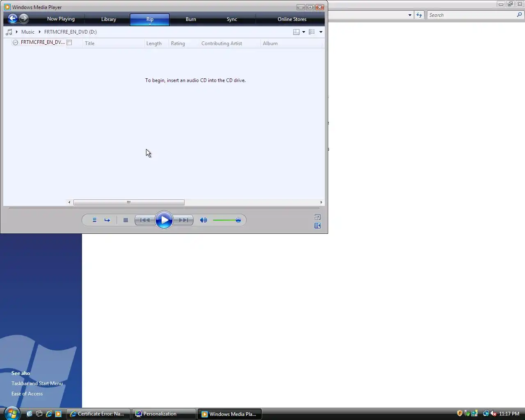
Task: Sort by the Length column header
Action: tap(156, 43)
